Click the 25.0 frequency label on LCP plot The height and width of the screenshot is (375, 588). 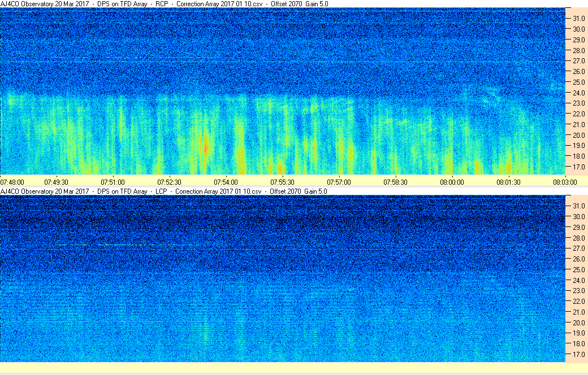pos(578,269)
